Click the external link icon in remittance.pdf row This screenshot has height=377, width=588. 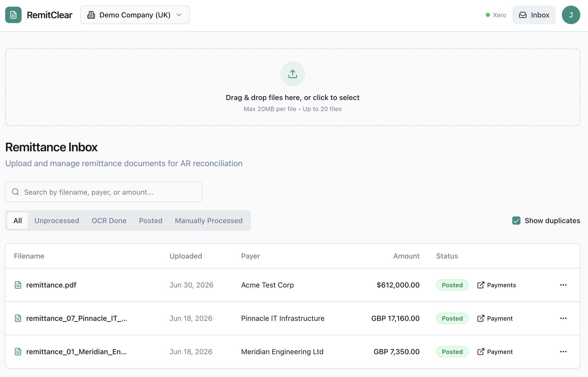point(481,285)
